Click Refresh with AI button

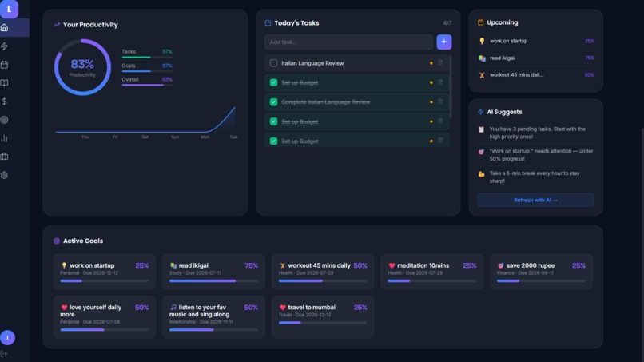535,200
